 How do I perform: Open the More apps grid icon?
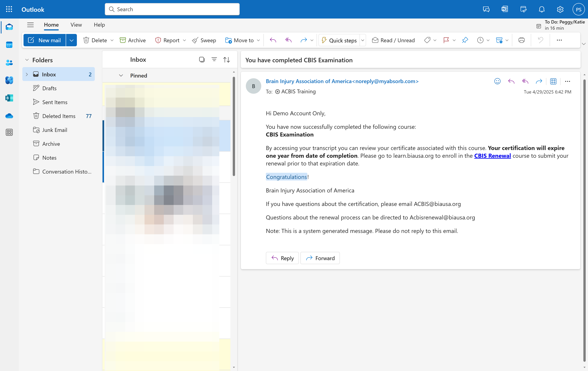coord(9,132)
